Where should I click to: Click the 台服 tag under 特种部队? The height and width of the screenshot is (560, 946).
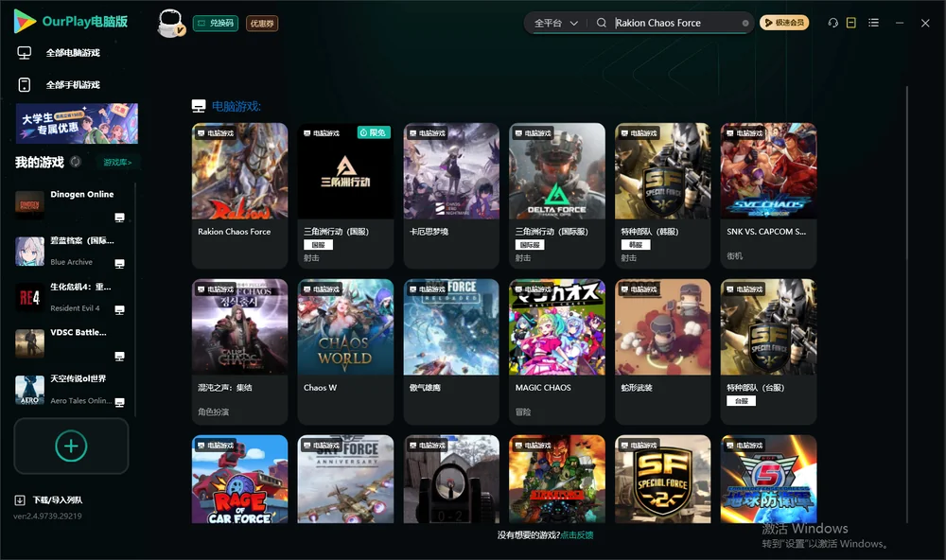pos(741,401)
